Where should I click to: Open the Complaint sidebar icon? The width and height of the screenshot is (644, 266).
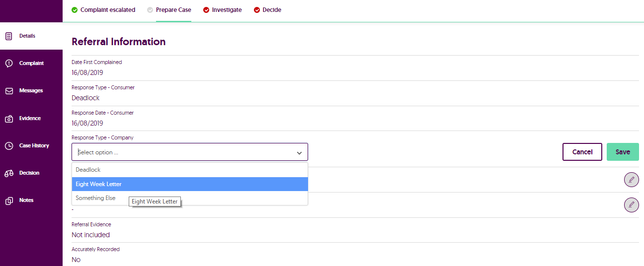[9, 64]
